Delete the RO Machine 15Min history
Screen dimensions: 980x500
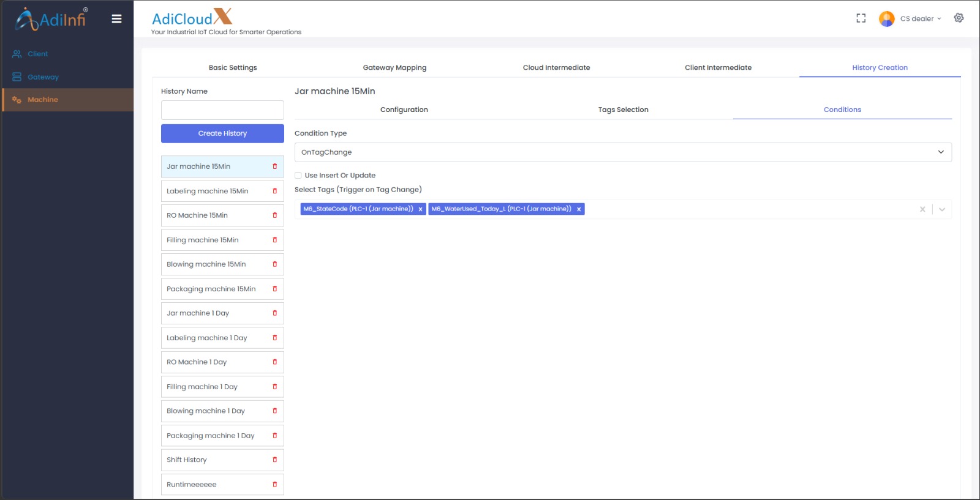coord(274,215)
